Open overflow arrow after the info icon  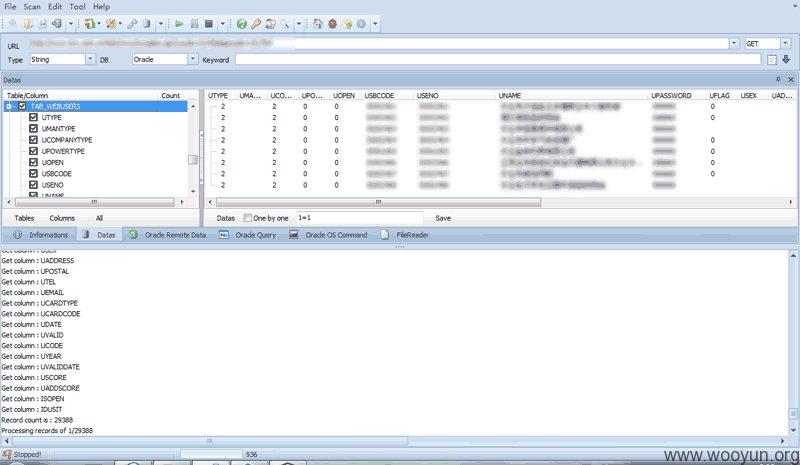[375, 24]
